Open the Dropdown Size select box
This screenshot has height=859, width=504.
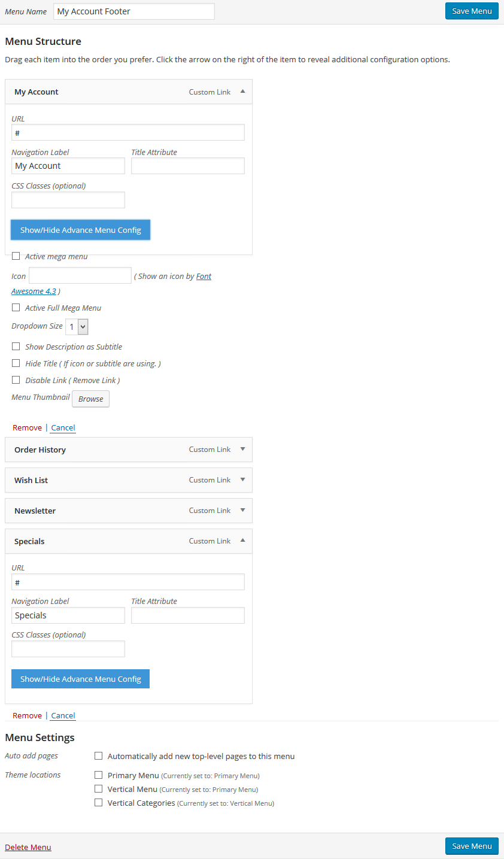(77, 326)
